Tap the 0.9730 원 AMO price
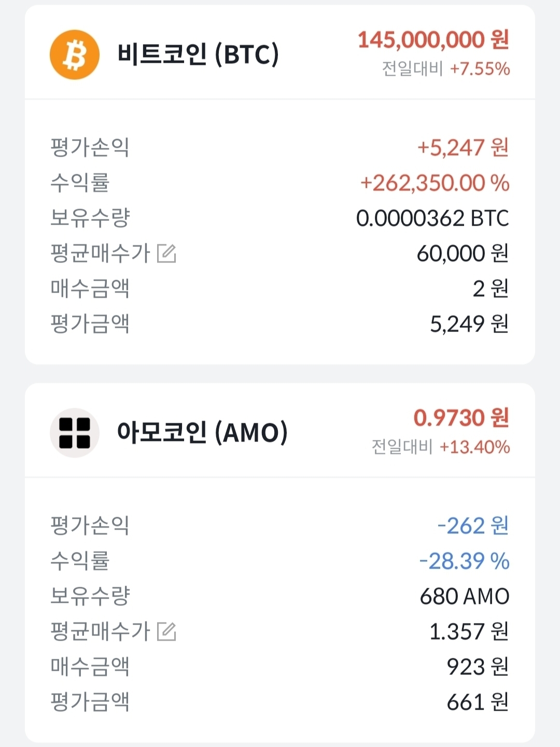This screenshot has height=747, width=560. 461,418
